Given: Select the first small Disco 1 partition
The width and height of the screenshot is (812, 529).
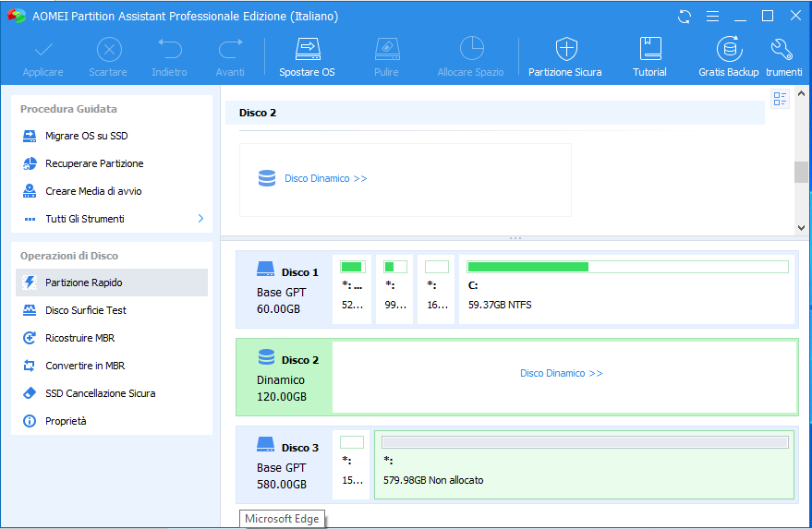Looking at the screenshot, I should (352, 289).
